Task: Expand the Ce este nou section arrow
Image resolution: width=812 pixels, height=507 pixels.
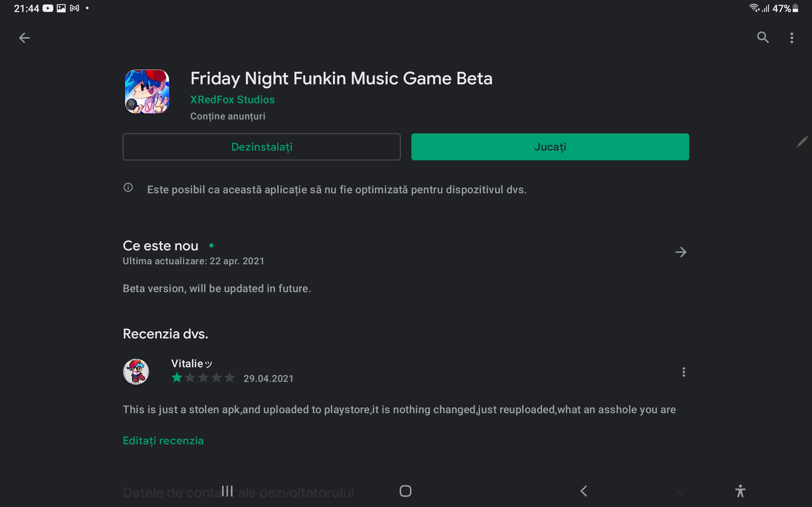Action: click(x=681, y=252)
